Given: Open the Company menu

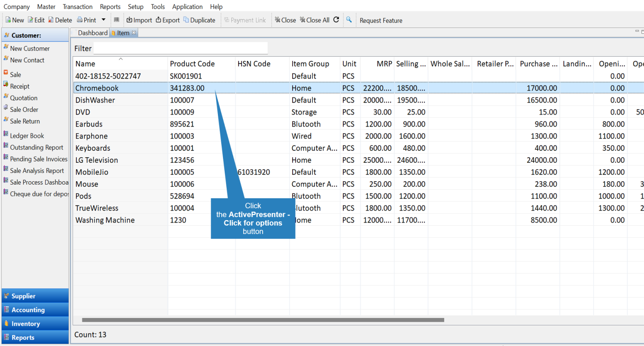Looking at the screenshot, I should (x=16, y=7).
